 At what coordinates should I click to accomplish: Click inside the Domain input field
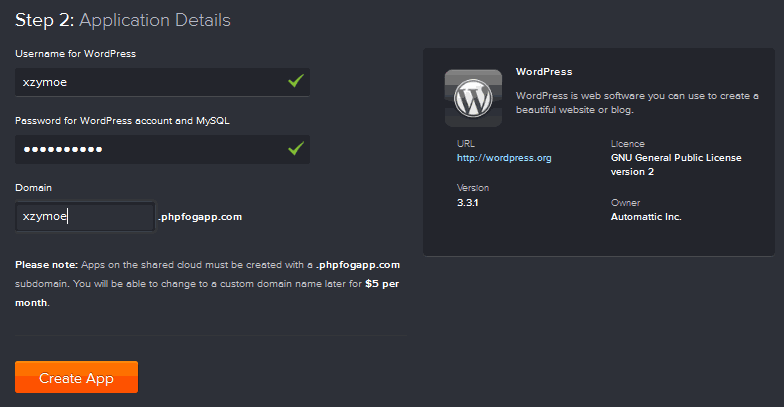pyautogui.click(x=85, y=216)
